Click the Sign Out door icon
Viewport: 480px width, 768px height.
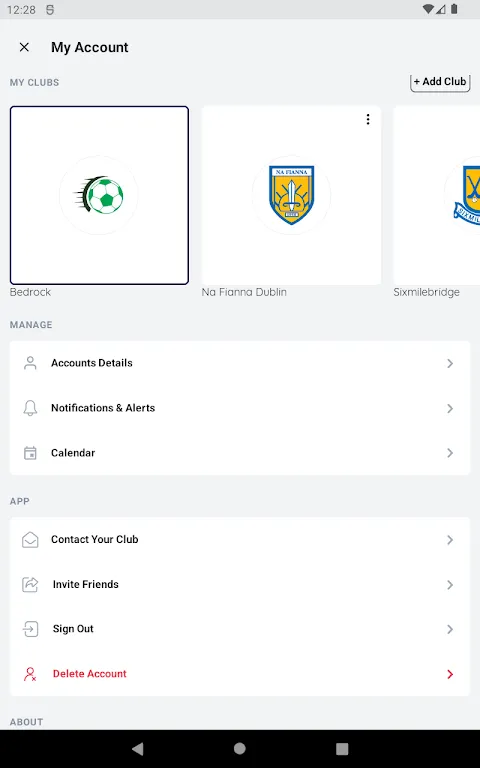(30, 629)
